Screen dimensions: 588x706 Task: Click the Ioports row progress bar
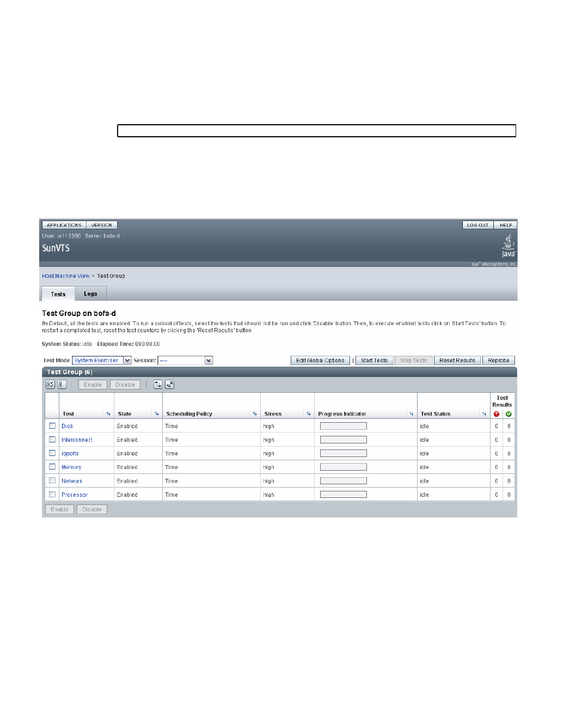click(x=344, y=453)
